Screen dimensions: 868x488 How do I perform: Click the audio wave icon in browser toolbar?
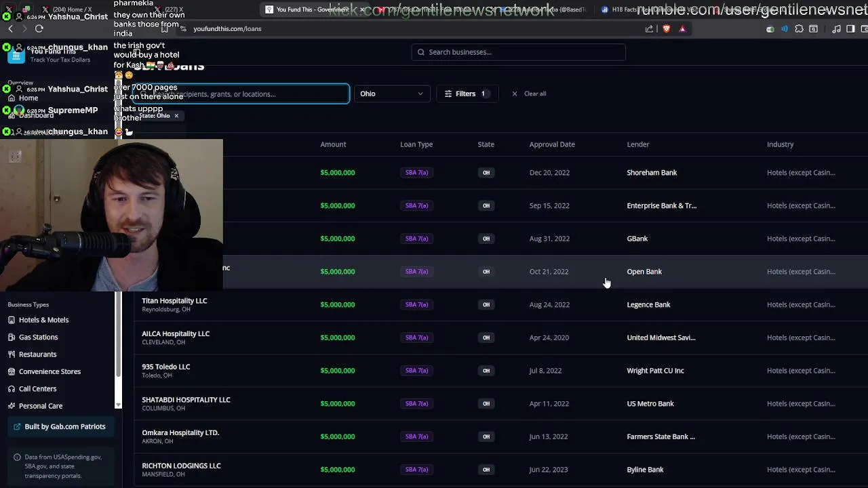(785, 28)
